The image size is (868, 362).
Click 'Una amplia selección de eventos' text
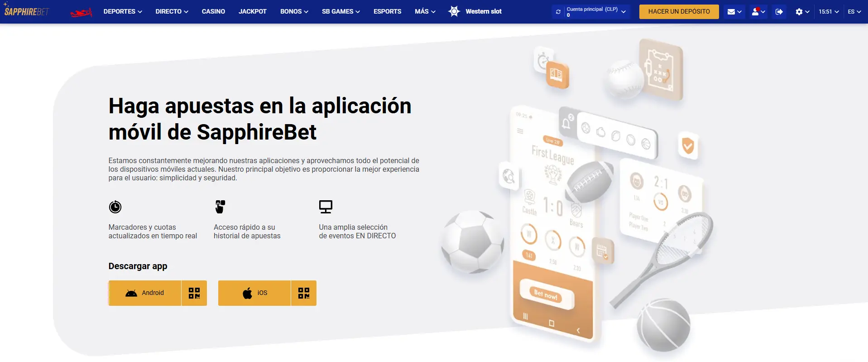pyautogui.click(x=357, y=232)
